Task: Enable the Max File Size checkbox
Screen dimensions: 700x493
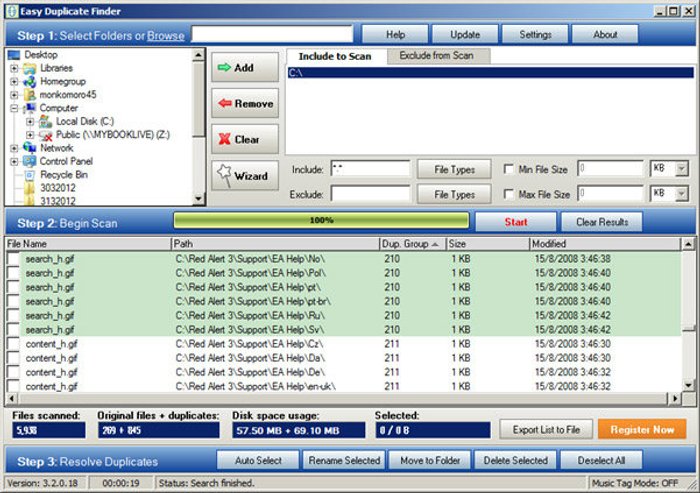Action: (x=508, y=194)
